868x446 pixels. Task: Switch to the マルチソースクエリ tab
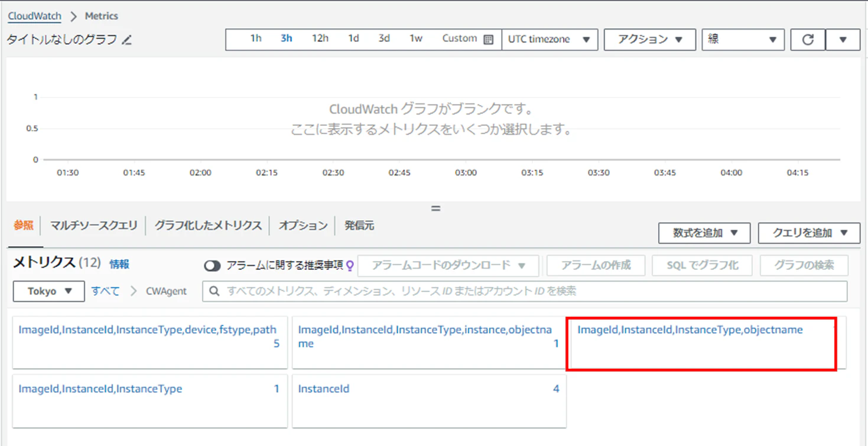93,226
